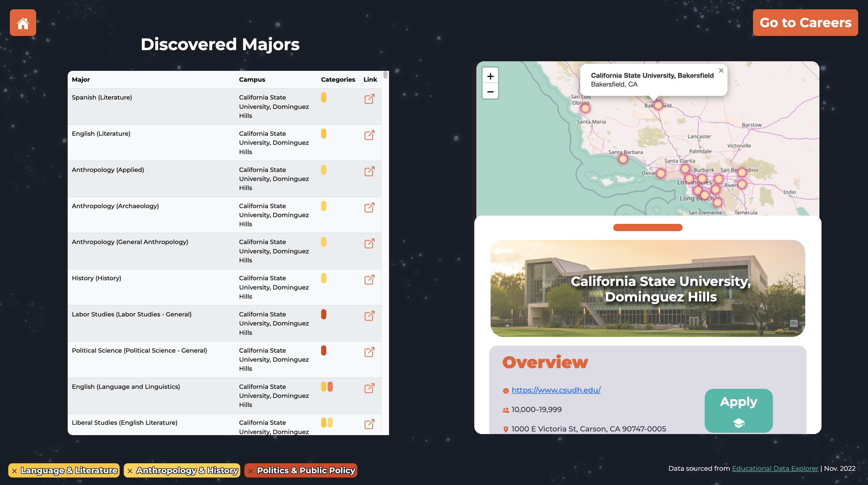Click the Dominguez Hills campus photo
The image size is (868, 485).
(648, 288)
